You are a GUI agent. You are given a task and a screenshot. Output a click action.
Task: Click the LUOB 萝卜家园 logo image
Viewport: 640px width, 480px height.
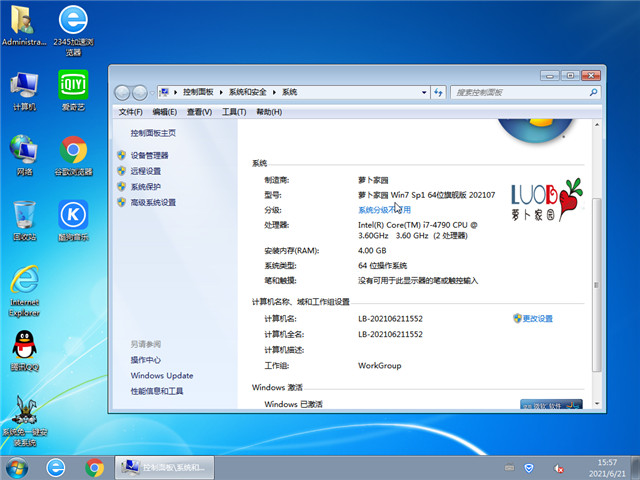pyautogui.click(x=547, y=200)
